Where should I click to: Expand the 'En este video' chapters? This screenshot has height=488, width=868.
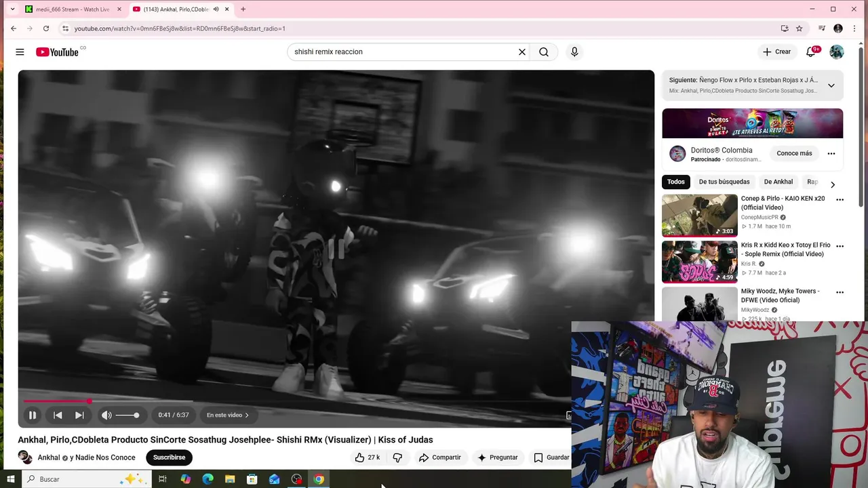click(x=228, y=415)
